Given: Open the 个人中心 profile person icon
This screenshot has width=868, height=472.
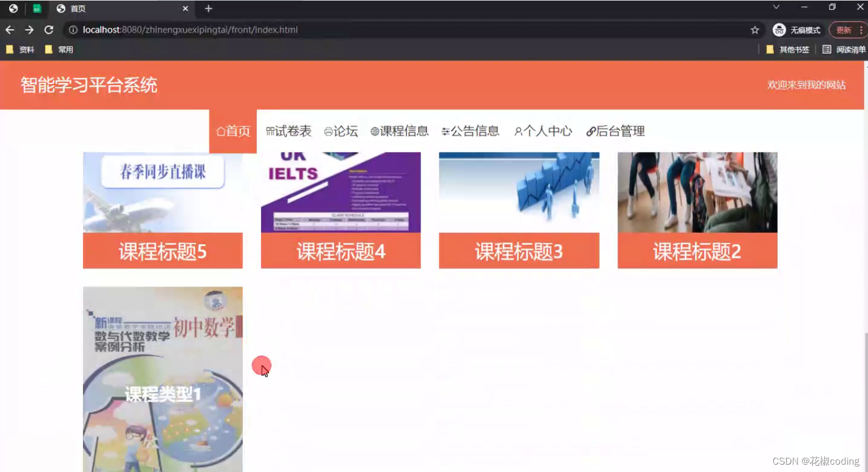Looking at the screenshot, I should (517, 131).
